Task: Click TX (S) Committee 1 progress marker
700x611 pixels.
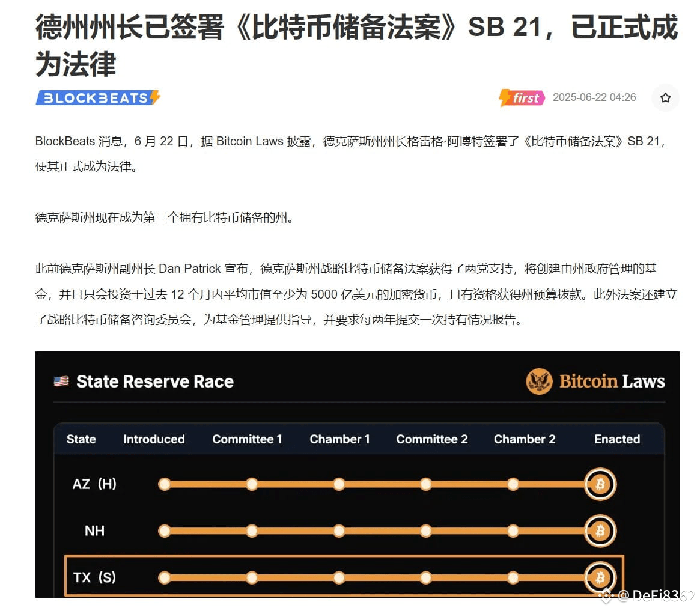Action: coord(252,577)
